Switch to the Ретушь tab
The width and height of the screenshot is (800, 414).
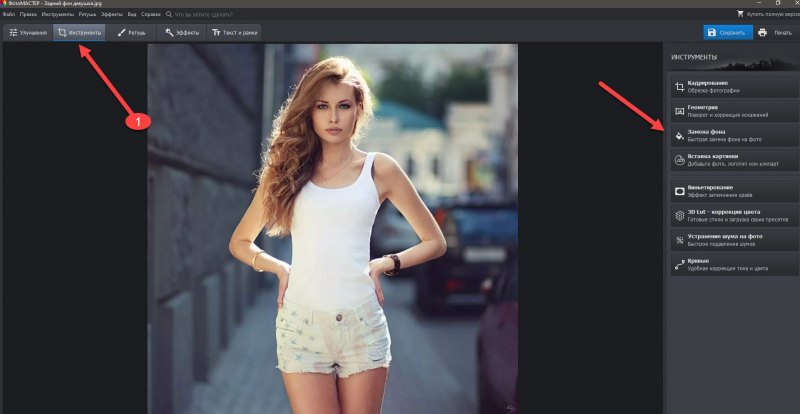131,33
